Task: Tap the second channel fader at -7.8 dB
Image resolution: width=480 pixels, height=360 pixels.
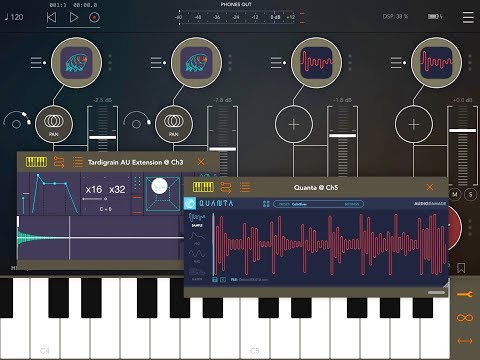Action: tap(222, 149)
